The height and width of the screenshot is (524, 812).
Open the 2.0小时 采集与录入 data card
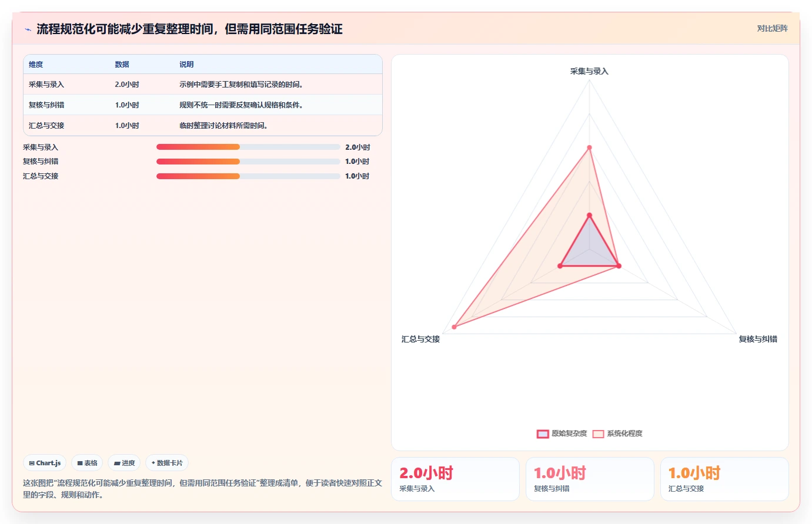(455, 479)
